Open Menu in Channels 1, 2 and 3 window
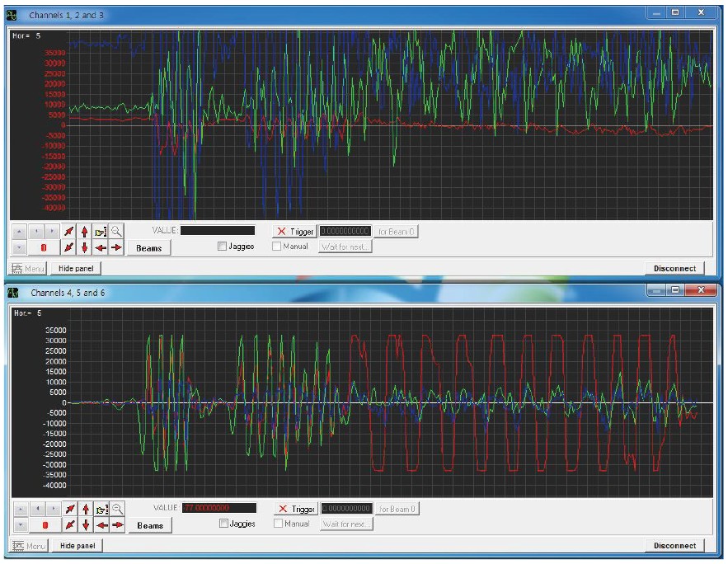The image size is (728, 564). click(x=28, y=268)
